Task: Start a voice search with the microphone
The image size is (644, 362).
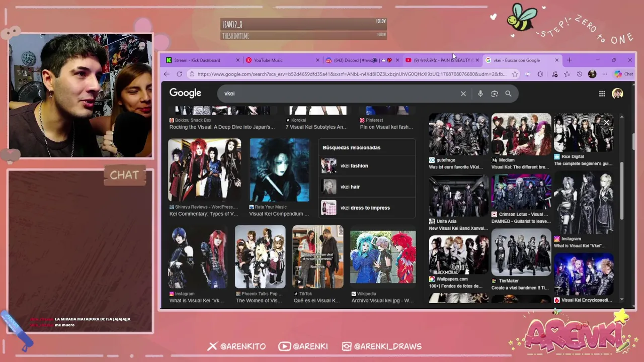Action: point(480,94)
